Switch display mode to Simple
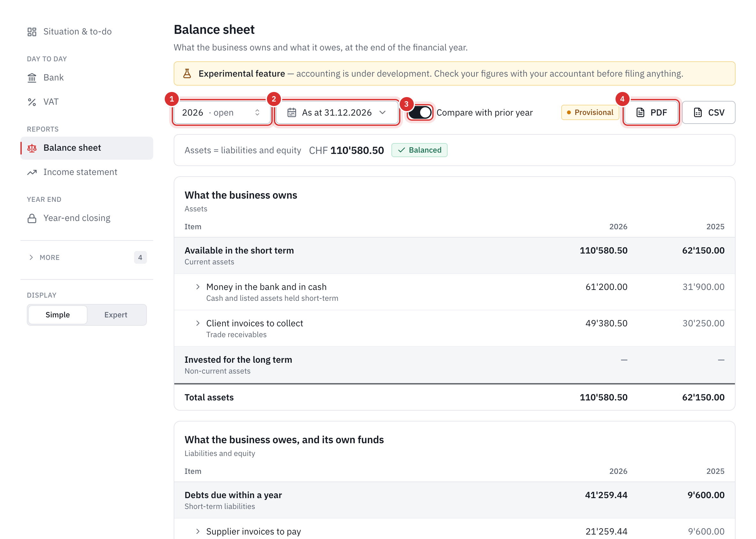The image size is (756, 539). (x=58, y=315)
